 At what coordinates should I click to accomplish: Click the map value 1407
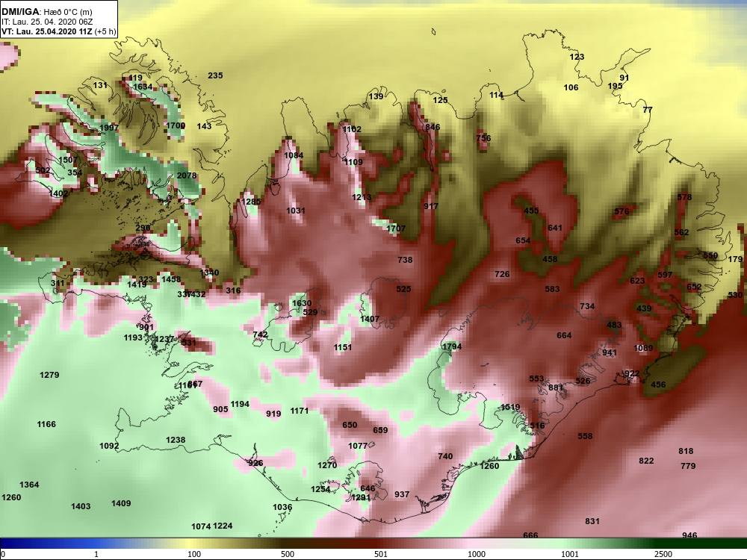point(370,319)
